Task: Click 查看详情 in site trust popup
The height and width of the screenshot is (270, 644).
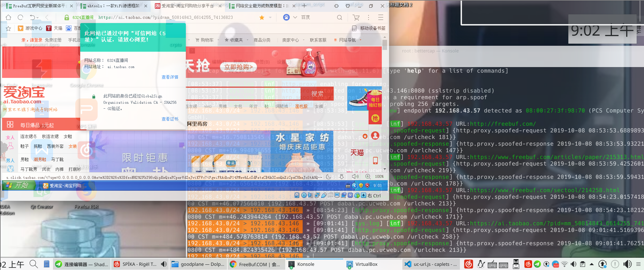Action: coord(170,77)
